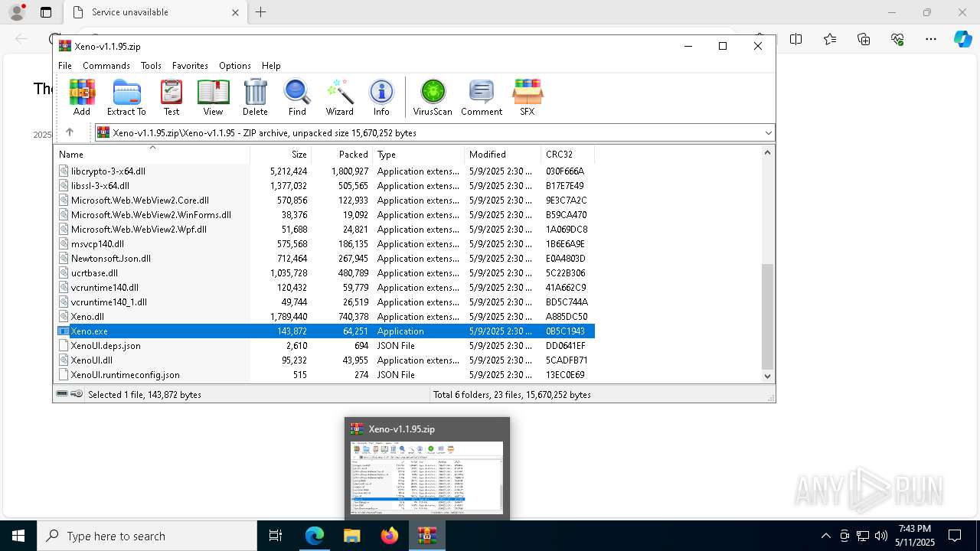Open the Options menu

point(235,66)
